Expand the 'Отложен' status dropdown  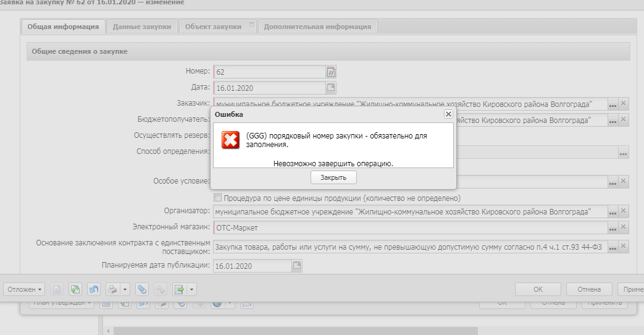tap(24, 289)
